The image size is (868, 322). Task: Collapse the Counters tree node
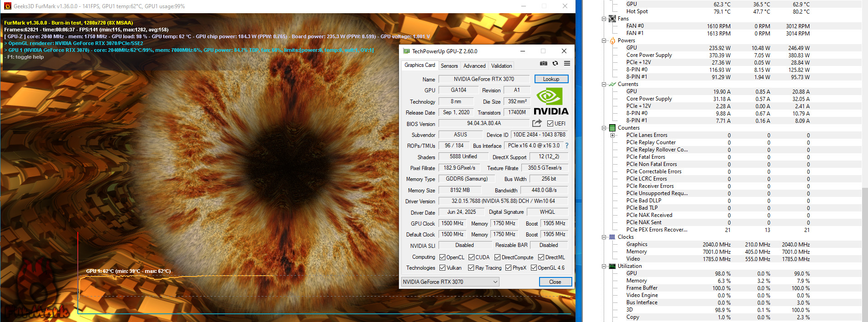point(604,128)
